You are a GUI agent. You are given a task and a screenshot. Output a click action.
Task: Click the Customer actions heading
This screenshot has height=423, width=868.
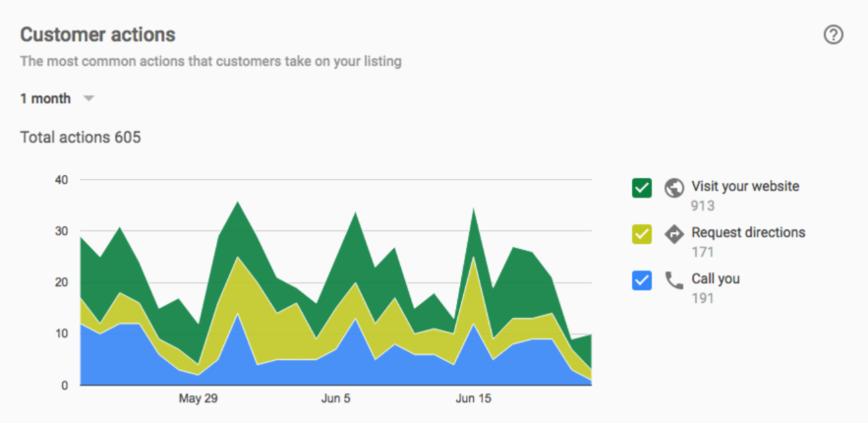tap(97, 34)
